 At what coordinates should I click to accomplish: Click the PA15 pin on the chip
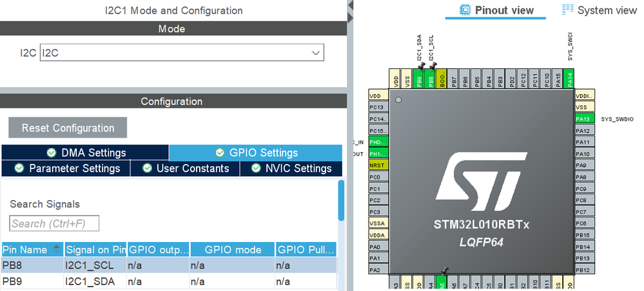pyautogui.click(x=558, y=79)
